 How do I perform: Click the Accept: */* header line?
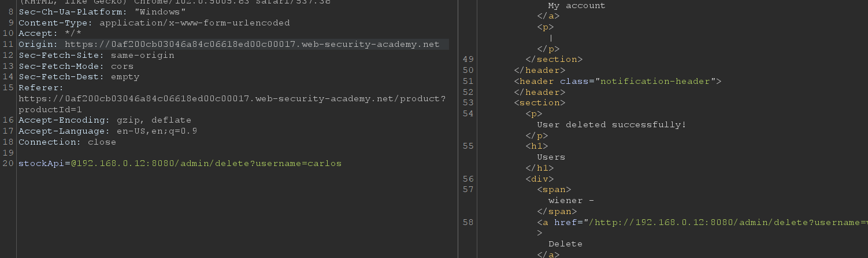(50, 34)
